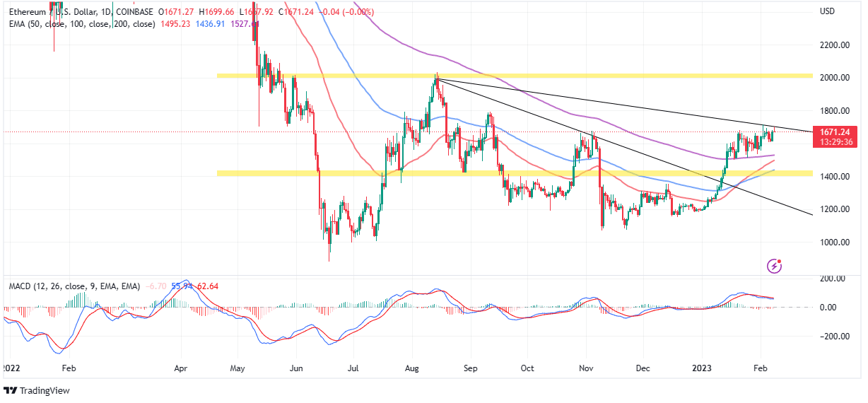Click the red current price label 1671.24
The width and height of the screenshot is (868, 403).
click(839, 132)
